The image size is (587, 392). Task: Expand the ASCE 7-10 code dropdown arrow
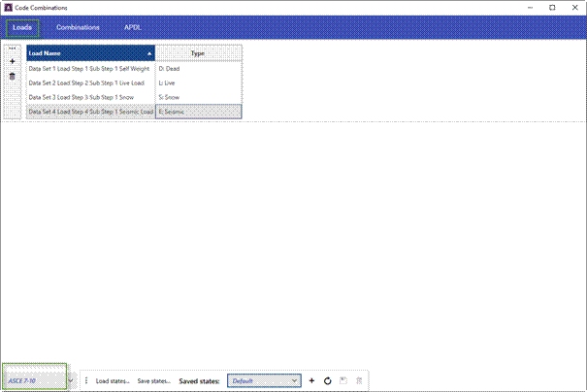pyautogui.click(x=71, y=380)
